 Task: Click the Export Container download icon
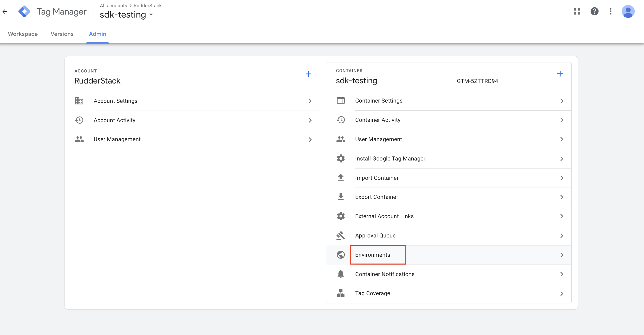[341, 197]
